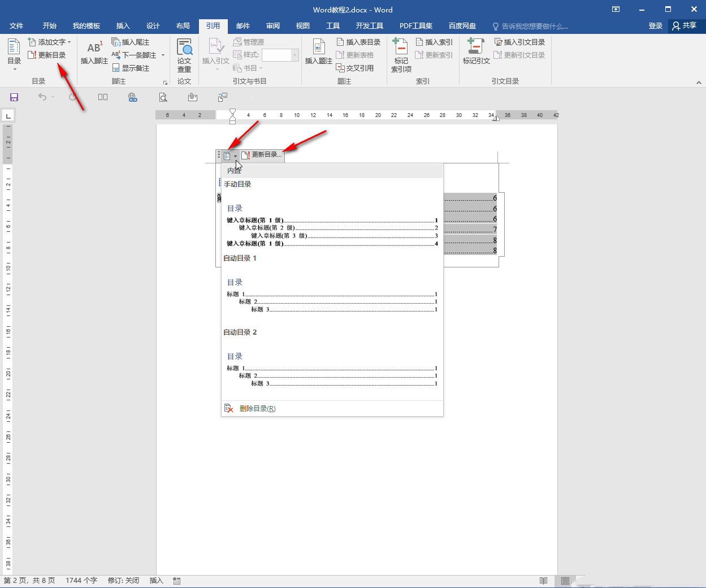The width and height of the screenshot is (706, 588).
Task: Click the word count 1744 个字
Action: pos(81,581)
